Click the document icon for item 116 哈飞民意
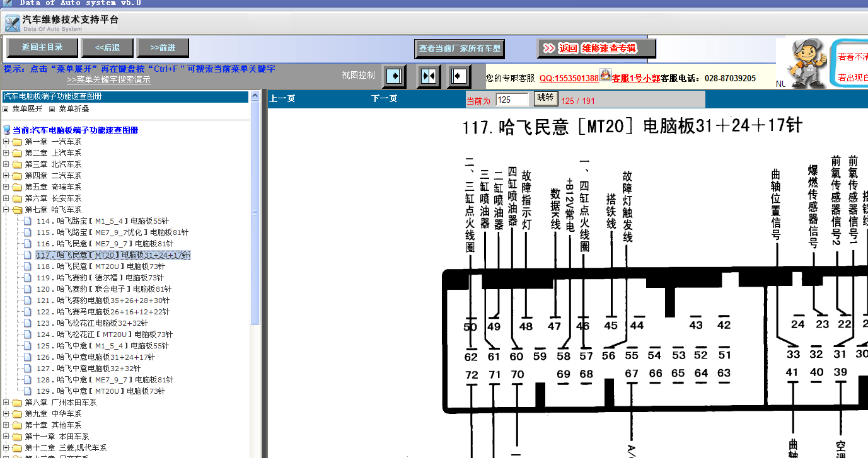868x458 pixels. click(x=28, y=244)
